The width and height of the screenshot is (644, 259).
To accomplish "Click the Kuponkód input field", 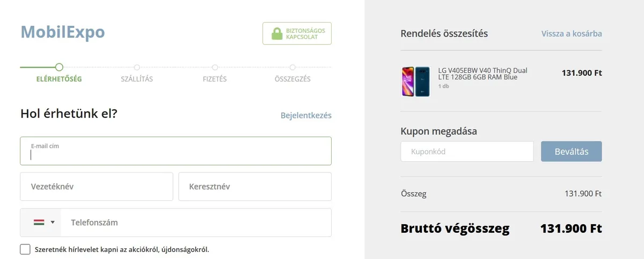I will [467, 152].
